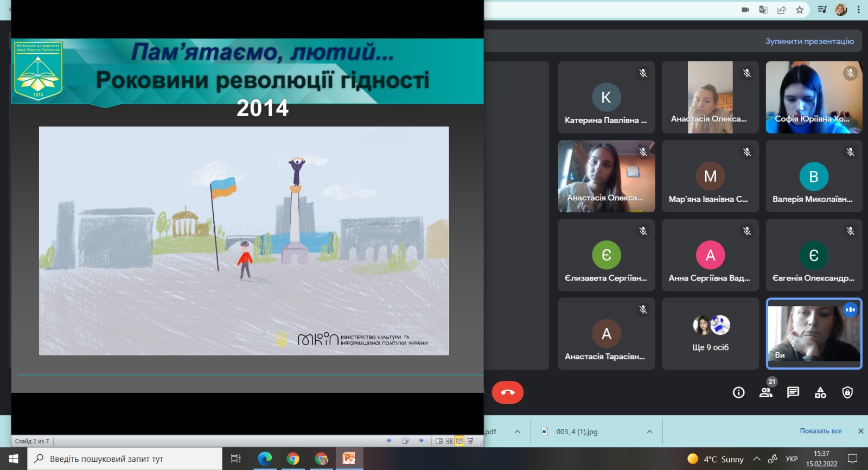Screen dimensions: 868x470
Task: Open the chat messages panel
Action: (793, 392)
